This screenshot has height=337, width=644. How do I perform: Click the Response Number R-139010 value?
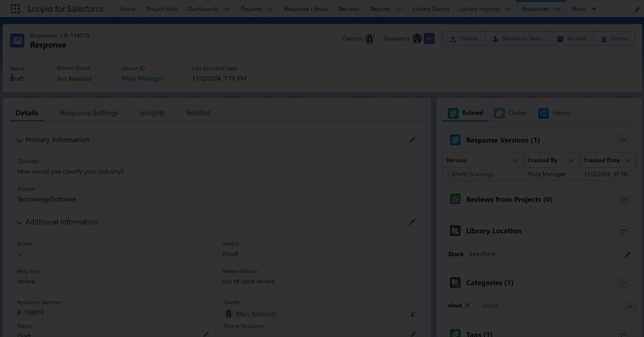point(31,312)
